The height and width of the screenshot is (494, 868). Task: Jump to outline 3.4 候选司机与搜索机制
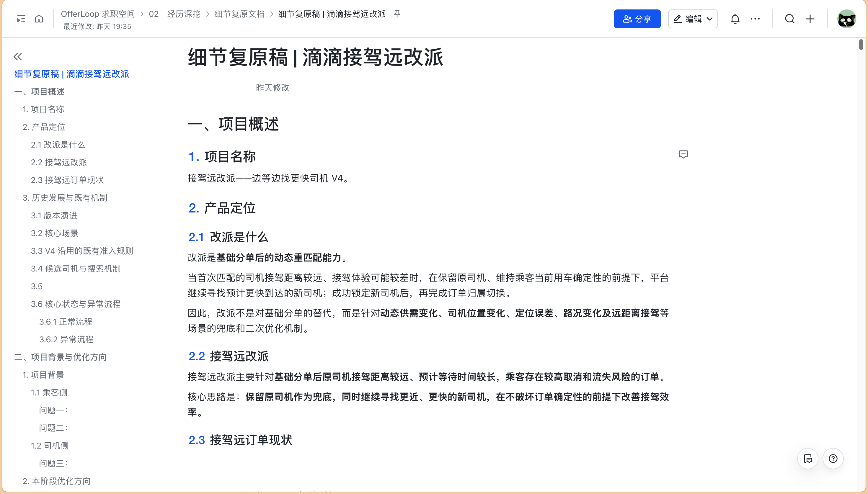[76, 268]
